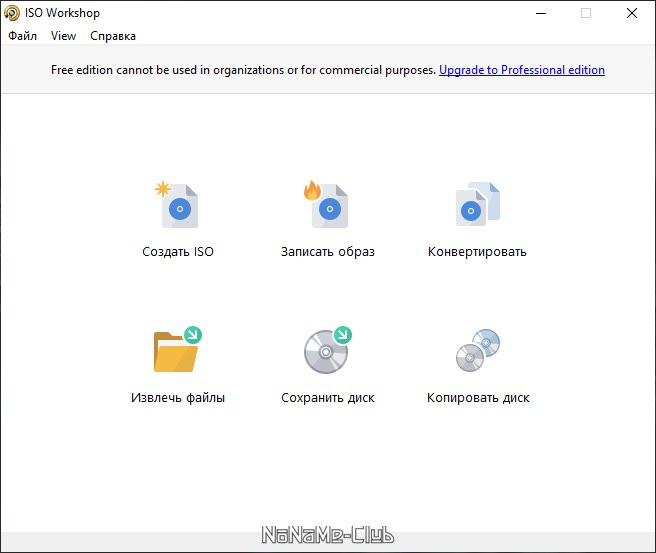Maximize the ISO Workshop window

[x=586, y=13]
